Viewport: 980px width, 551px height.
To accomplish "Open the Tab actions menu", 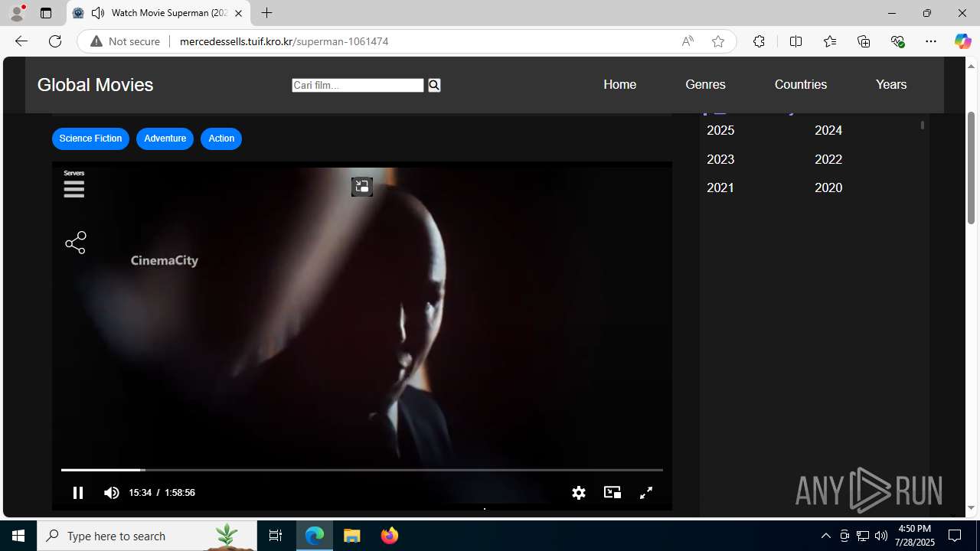I will click(46, 13).
